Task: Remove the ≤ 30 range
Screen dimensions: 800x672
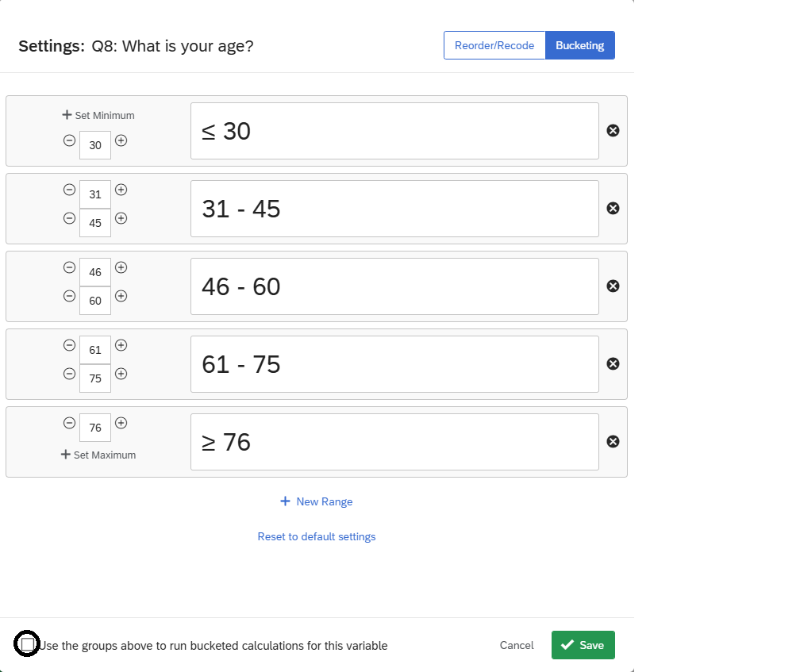Action: point(613,131)
